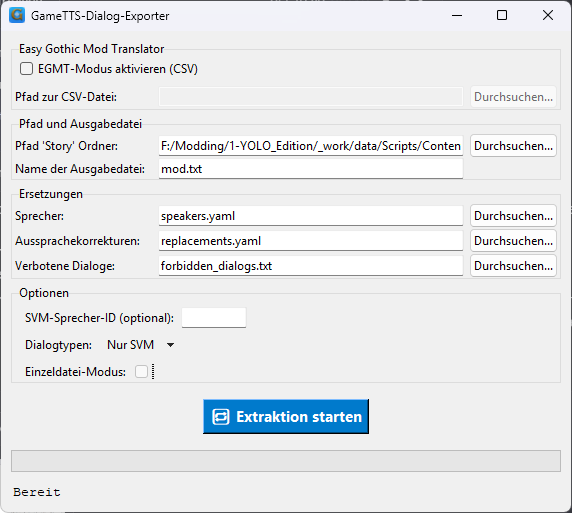Select the Nur SVM combo box text
The width and height of the screenshot is (572, 513).
131,345
